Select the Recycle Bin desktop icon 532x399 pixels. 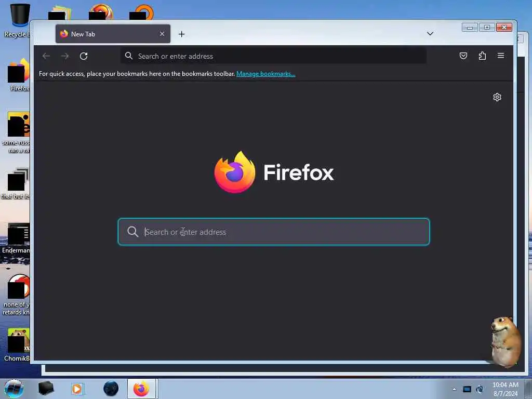(x=17, y=20)
